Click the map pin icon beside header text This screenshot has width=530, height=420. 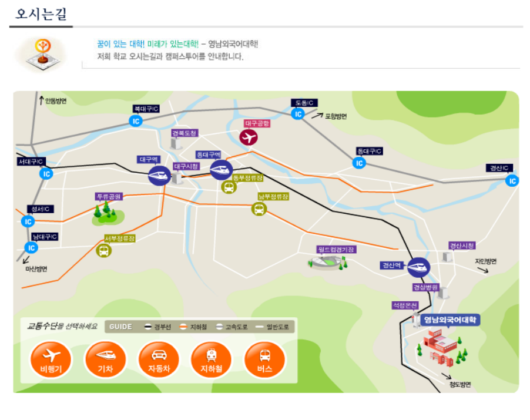pos(43,55)
